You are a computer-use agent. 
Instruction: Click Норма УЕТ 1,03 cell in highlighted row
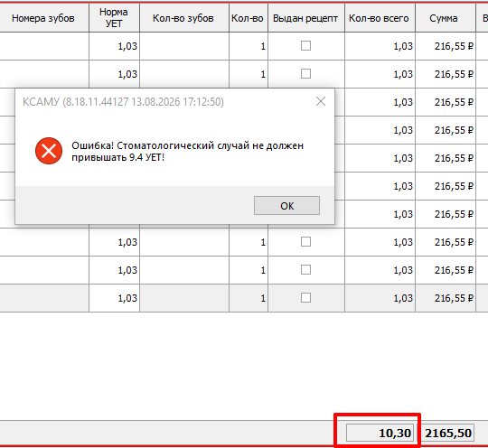[114, 298]
